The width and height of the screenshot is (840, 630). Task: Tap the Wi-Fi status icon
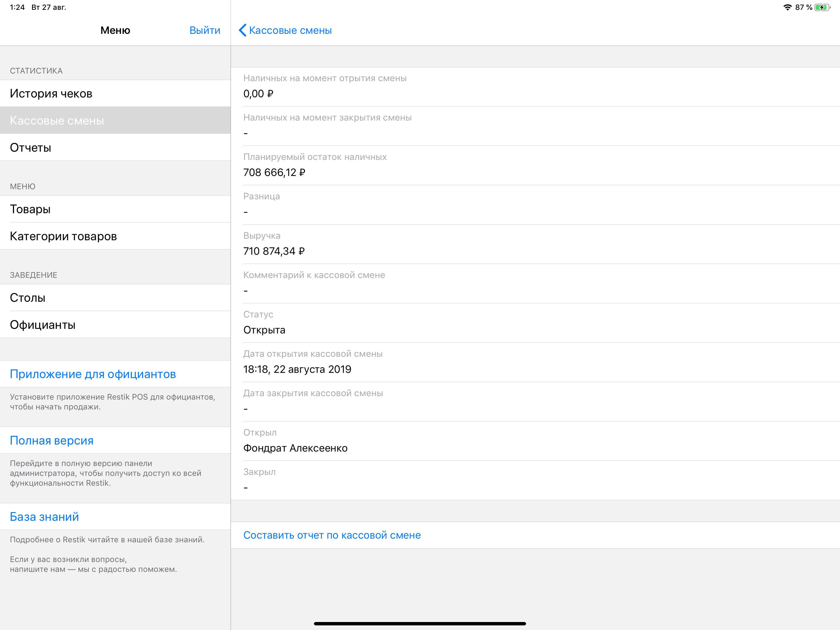787,8
